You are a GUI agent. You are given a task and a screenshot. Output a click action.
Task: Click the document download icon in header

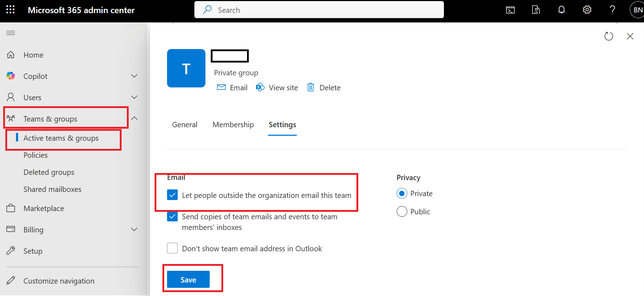536,10
